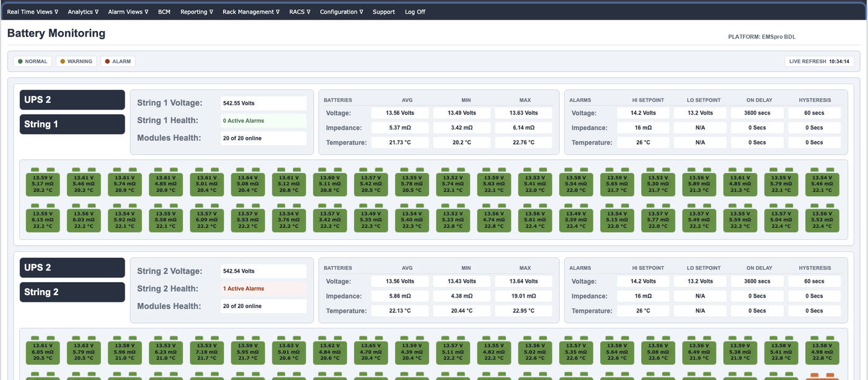This screenshot has width=868, height=380.
Task: Toggle the WARNING status filter
Action: click(x=76, y=61)
